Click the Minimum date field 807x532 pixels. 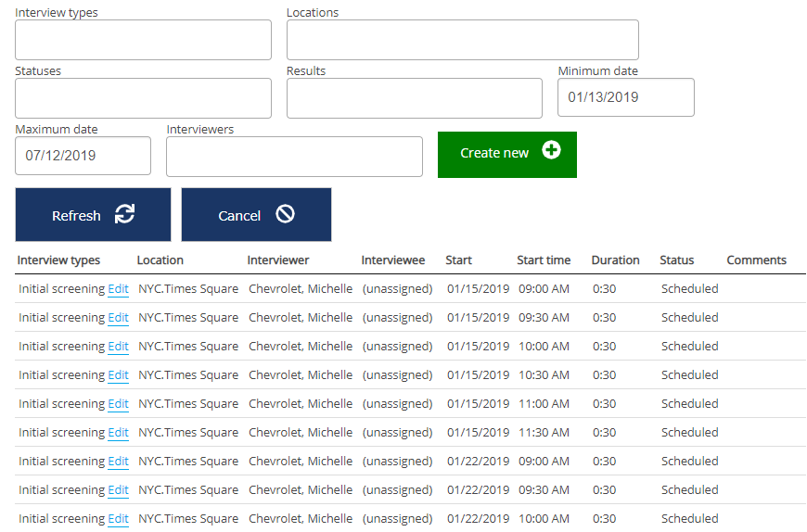(625, 97)
